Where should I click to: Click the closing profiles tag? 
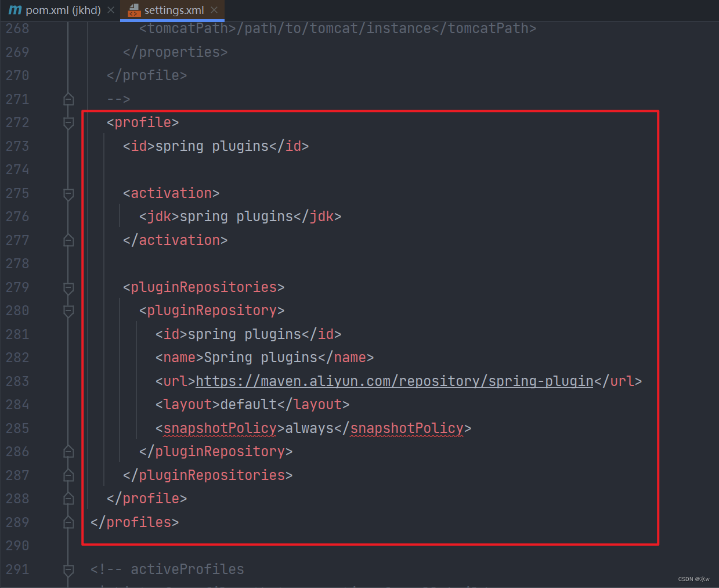click(x=135, y=522)
